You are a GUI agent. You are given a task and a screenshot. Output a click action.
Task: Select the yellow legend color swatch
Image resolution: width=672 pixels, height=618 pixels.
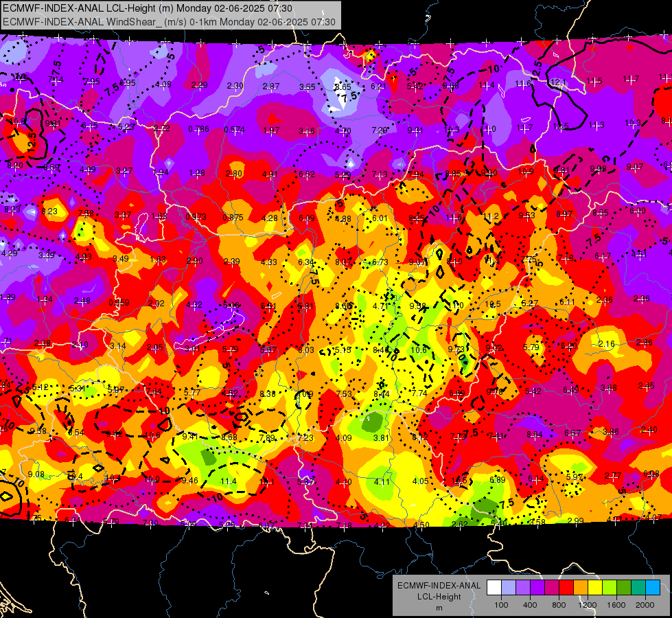[x=595, y=588]
